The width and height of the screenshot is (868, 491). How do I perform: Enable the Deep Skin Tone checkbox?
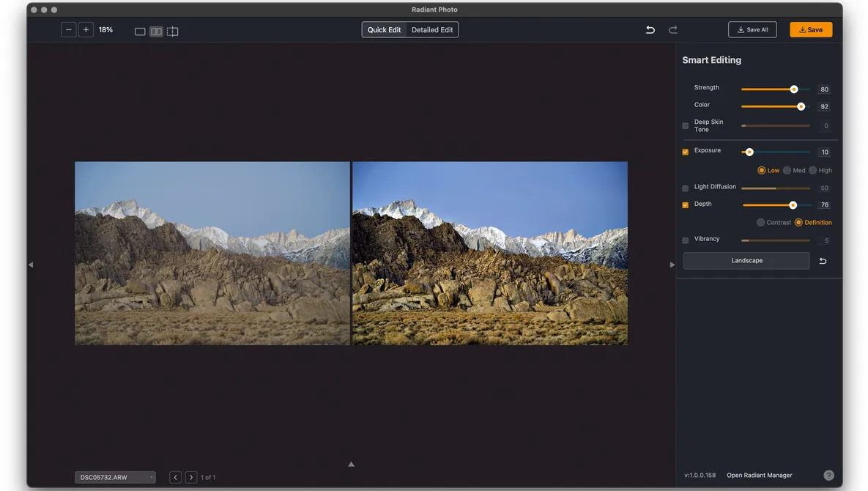[685, 125]
